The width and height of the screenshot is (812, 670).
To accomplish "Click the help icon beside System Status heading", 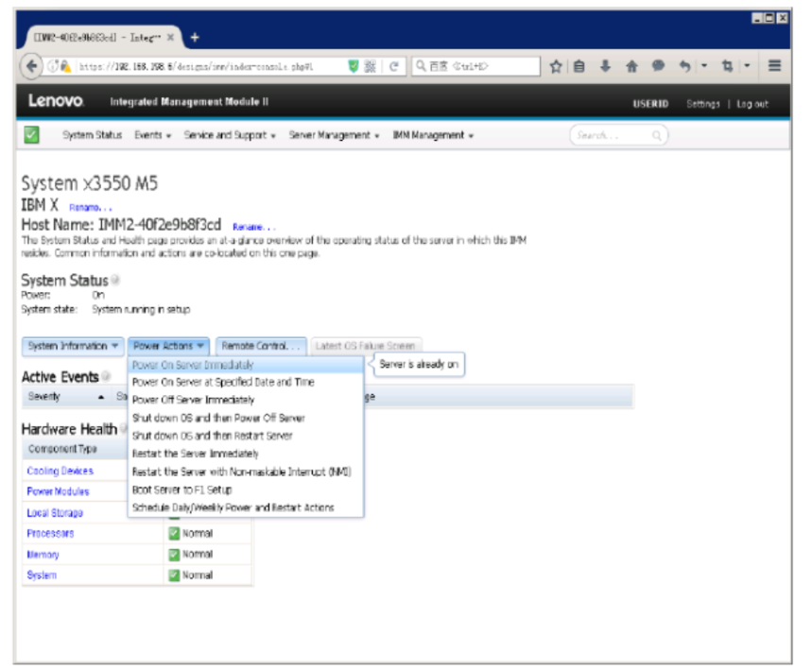I will (115, 280).
